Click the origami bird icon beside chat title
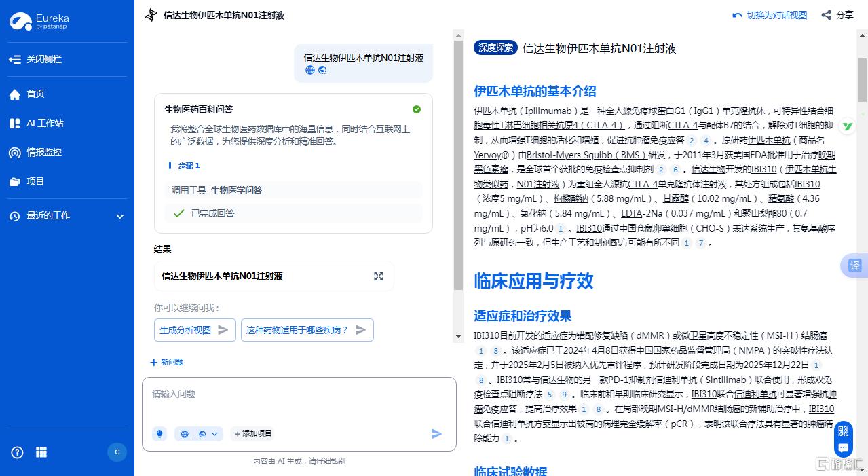This screenshot has height=476, width=868. [151, 15]
